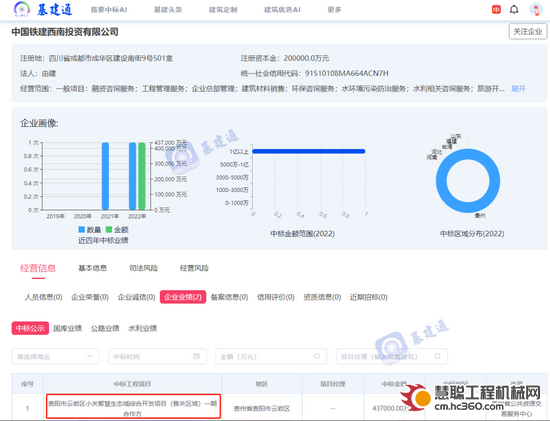Switch to 经营信息 tab
Screen dimensions: 550x421
click(38, 268)
